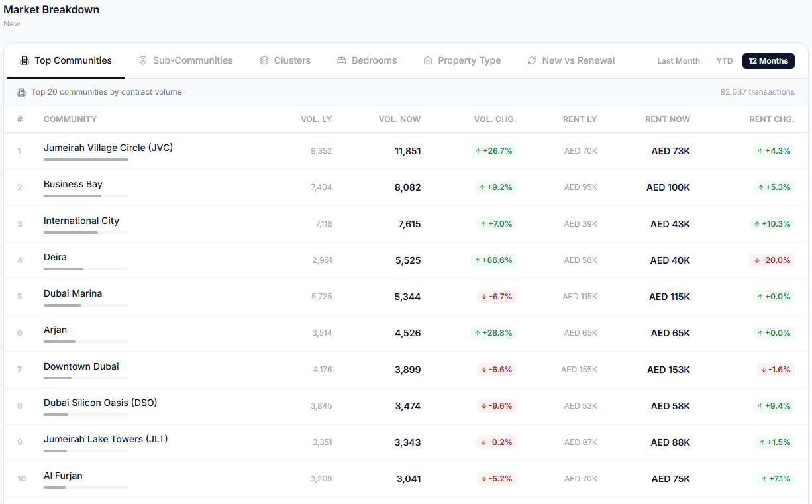Sort by the COMMUNITY column header

tap(70, 119)
